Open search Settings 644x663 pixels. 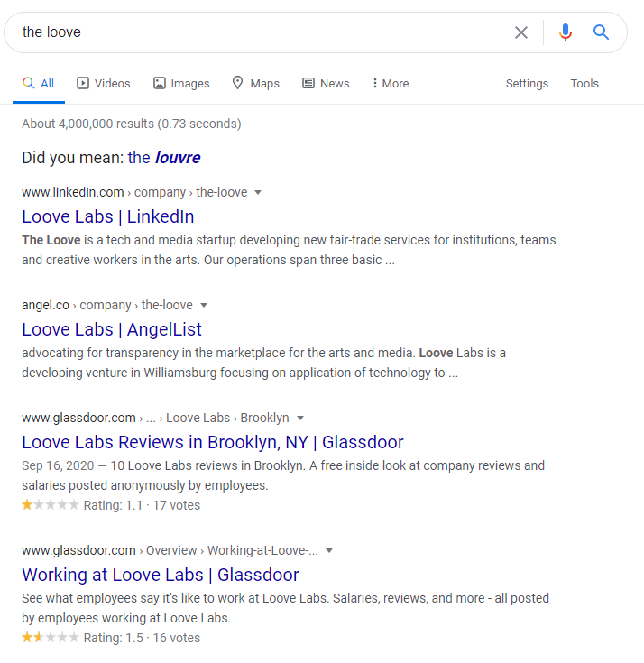527,83
